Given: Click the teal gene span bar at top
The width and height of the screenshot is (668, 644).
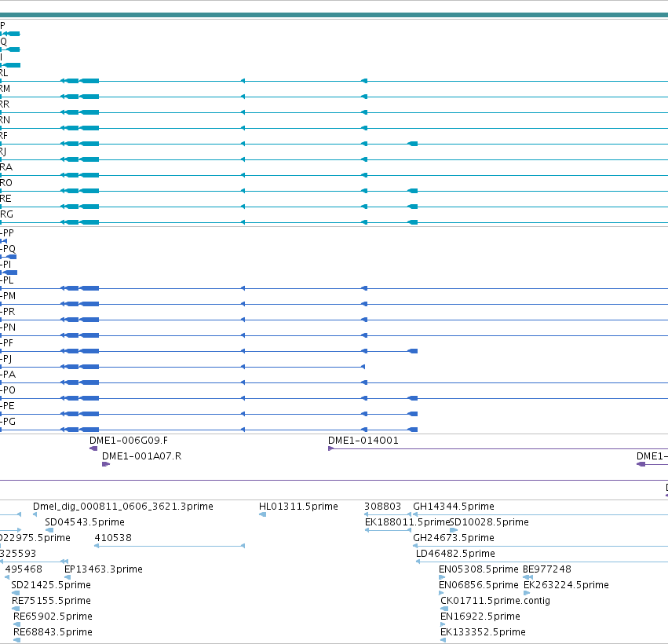Looking at the screenshot, I should pyautogui.click(x=334, y=16).
